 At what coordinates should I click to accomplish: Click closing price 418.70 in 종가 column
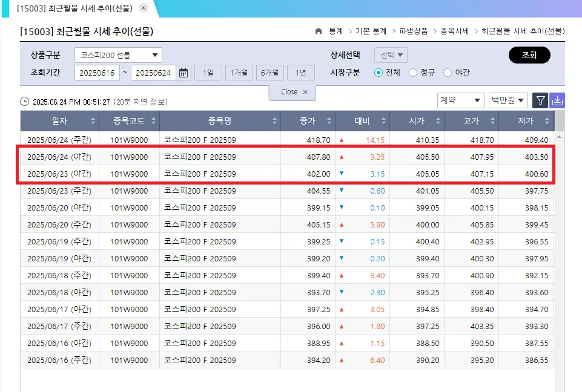319,140
